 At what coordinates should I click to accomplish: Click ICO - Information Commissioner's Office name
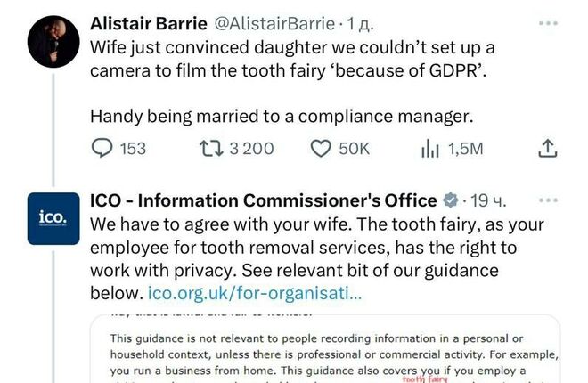pyautogui.click(x=265, y=200)
